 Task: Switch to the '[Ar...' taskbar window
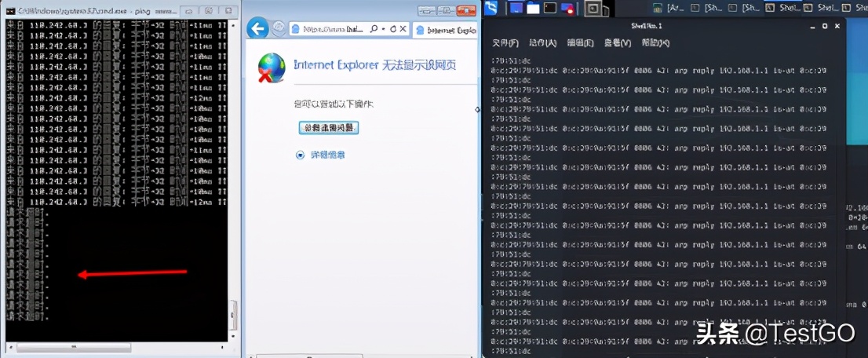click(669, 8)
